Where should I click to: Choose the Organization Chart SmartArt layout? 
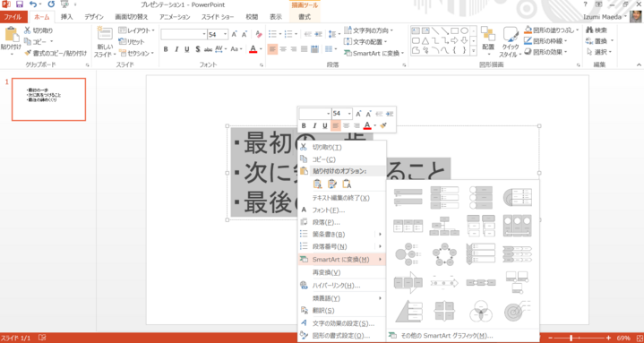[x=444, y=226]
